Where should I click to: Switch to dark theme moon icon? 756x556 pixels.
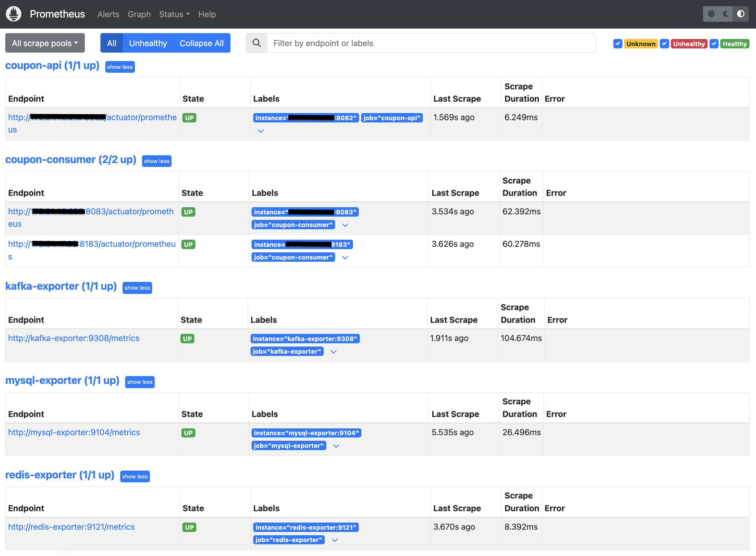(726, 14)
